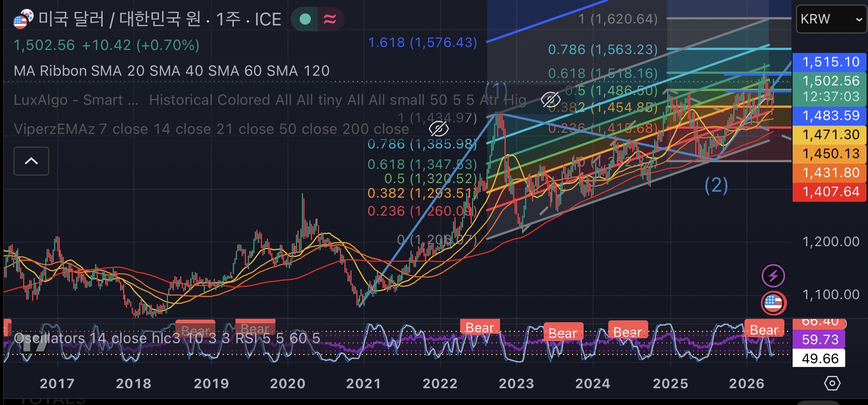Click the 1,515.10 blue price label
Image resolution: width=868 pixels, height=405 pixels.
point(830,62)
